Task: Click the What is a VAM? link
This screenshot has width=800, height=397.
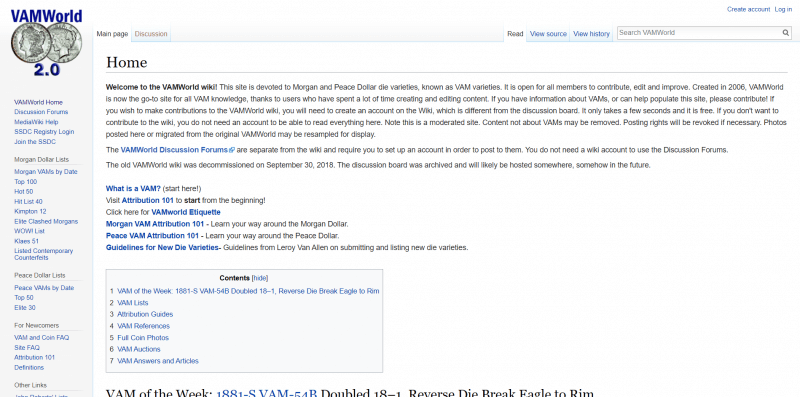Action: 133,189
